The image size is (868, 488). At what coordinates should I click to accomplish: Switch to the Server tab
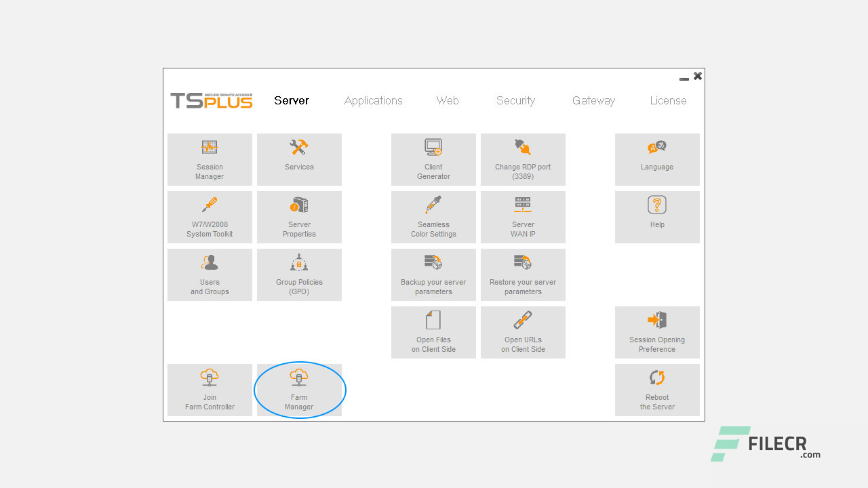tap(292, 100)
